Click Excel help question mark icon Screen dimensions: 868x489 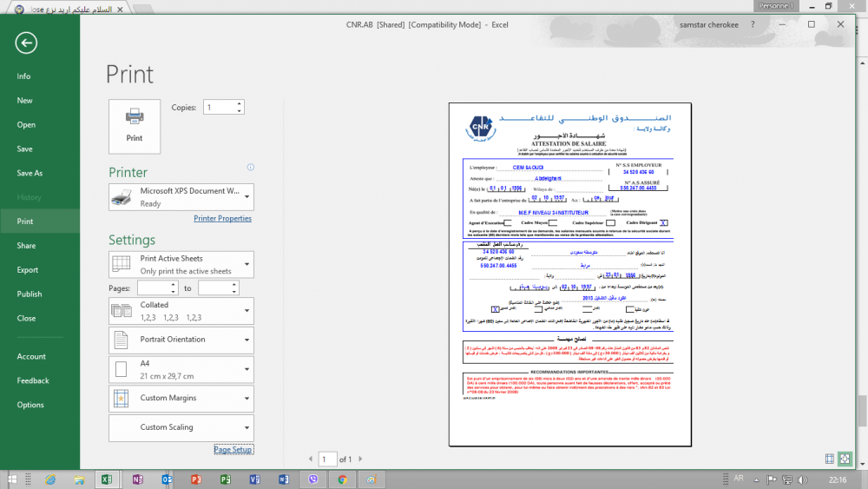coord(753,24)
